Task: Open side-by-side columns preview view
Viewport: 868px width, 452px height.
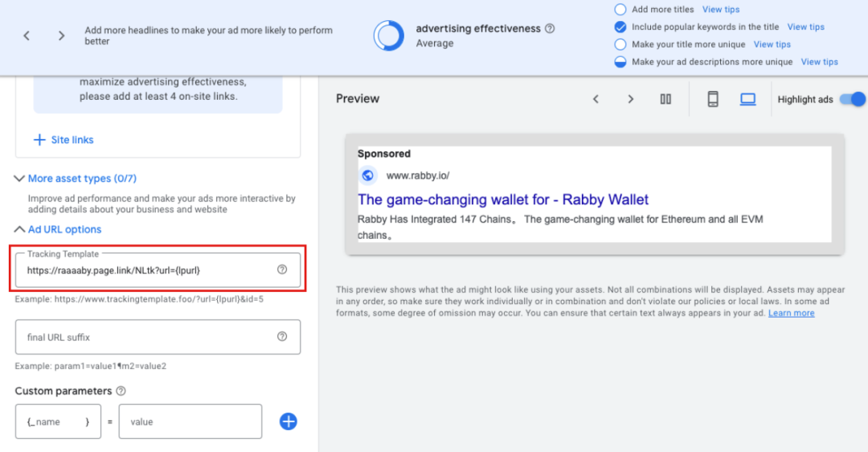Action: (x=665, y=99)
